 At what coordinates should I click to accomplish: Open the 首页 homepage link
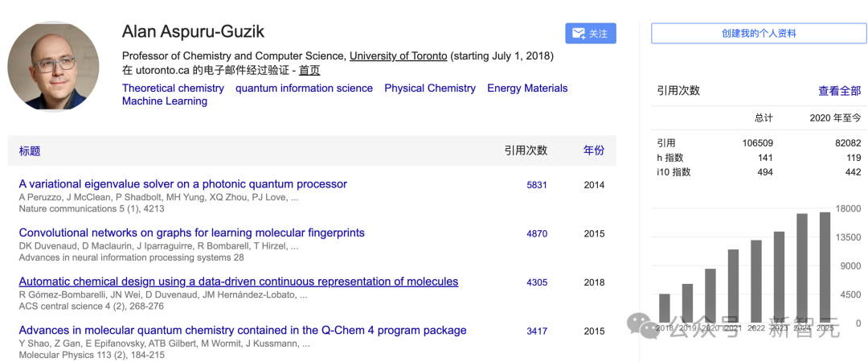(309, 70)
